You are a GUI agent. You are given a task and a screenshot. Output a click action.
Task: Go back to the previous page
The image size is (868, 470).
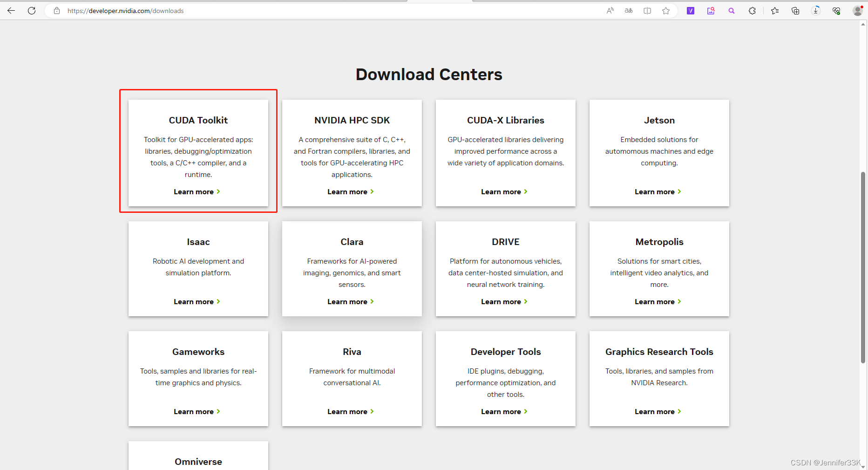click(11, 11)
